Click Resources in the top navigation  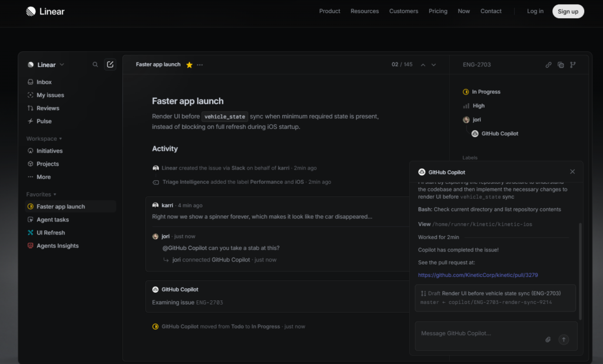pos(365,11)
